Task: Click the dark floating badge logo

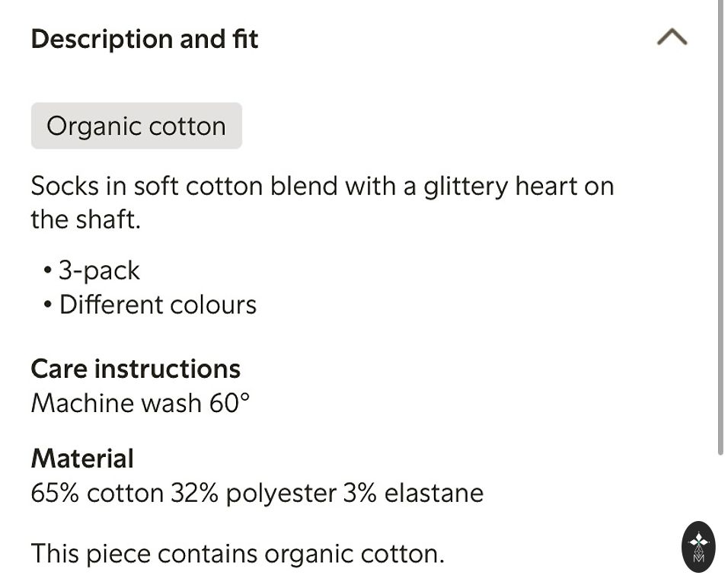Action: pyautogui.click(x=698, y=546)
